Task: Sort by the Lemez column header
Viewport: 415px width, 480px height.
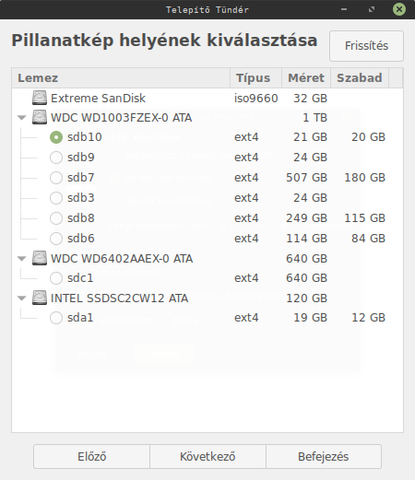Action: (x=121, y=78)
